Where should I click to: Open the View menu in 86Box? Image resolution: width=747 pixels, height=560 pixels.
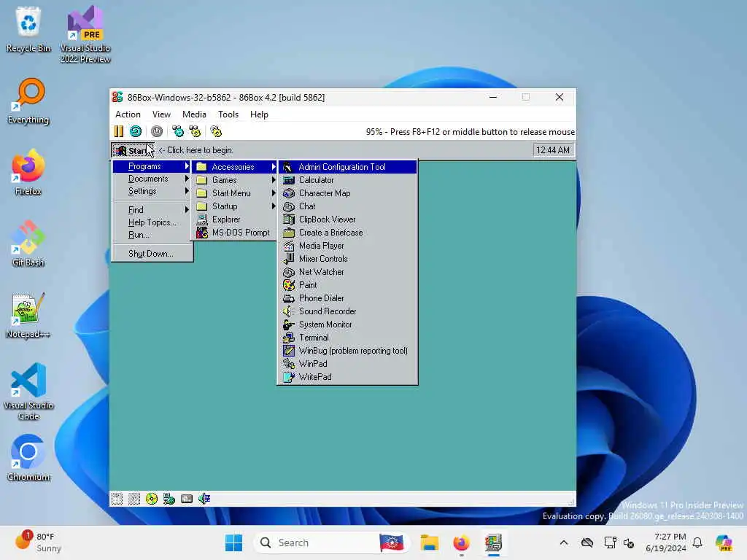[x=161, y=114]
